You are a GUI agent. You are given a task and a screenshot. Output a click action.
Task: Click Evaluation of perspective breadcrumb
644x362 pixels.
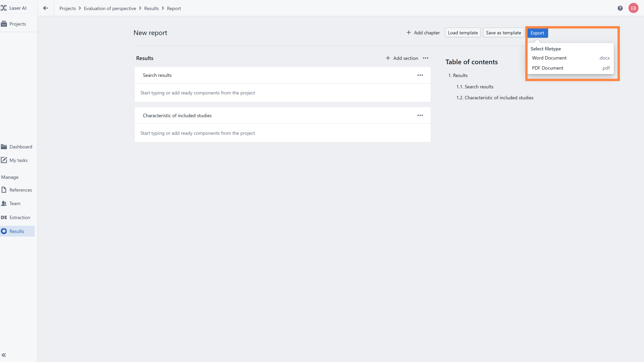click(x=110, y=8)
